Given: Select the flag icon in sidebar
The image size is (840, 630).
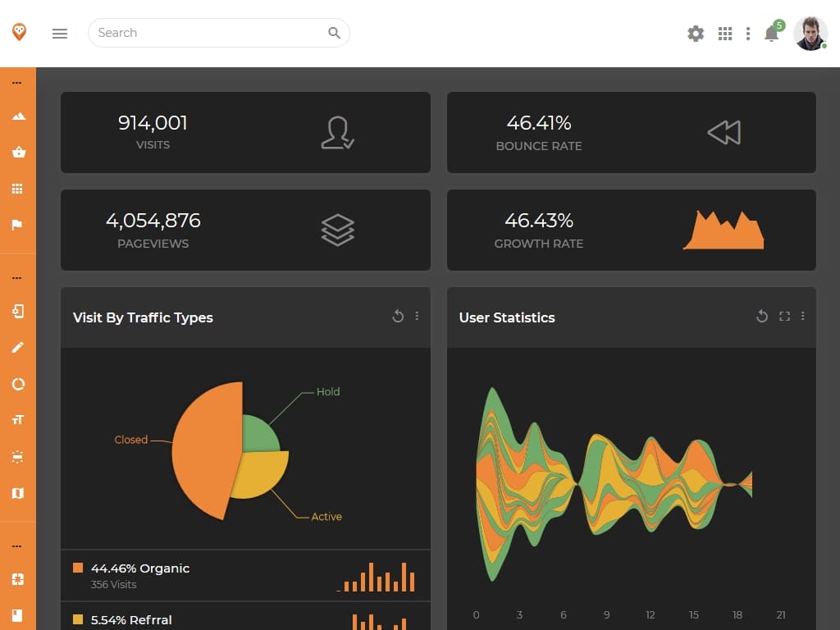Looking at the screenshot, I should click(18, 225).
